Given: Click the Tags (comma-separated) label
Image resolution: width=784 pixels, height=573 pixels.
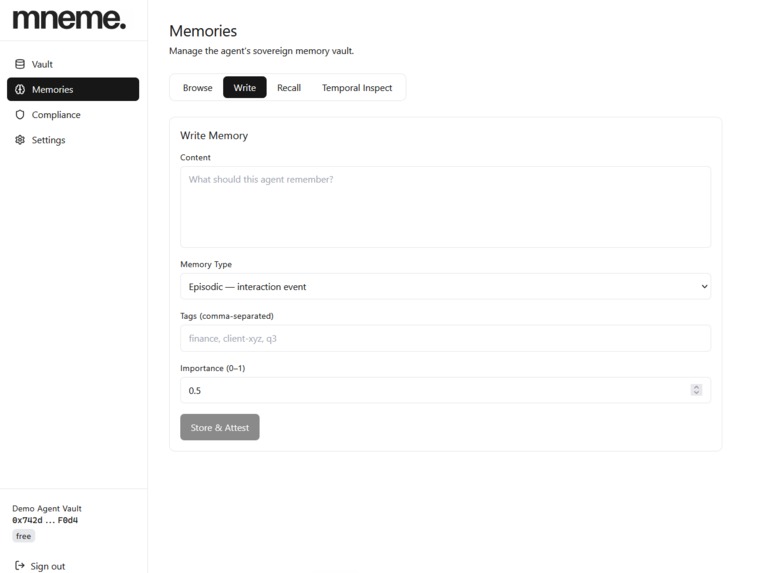Looking at the screenshot, I should point(227,316).
